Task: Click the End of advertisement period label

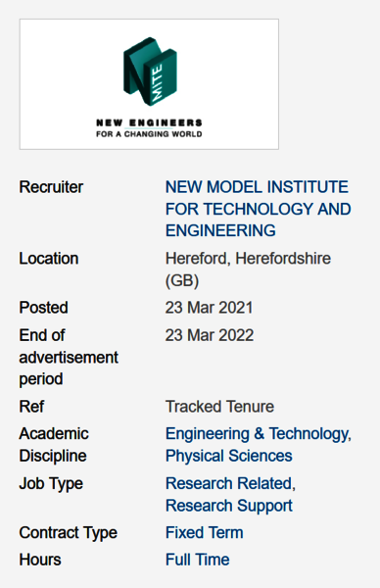Action: point(69,357)
